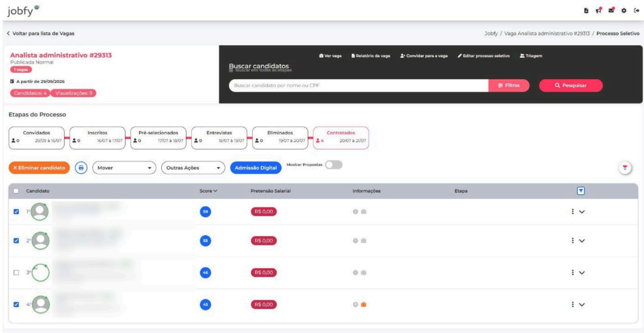Select the Convidados stage
The height and width of the screenshot is (333, 644).
36,137
